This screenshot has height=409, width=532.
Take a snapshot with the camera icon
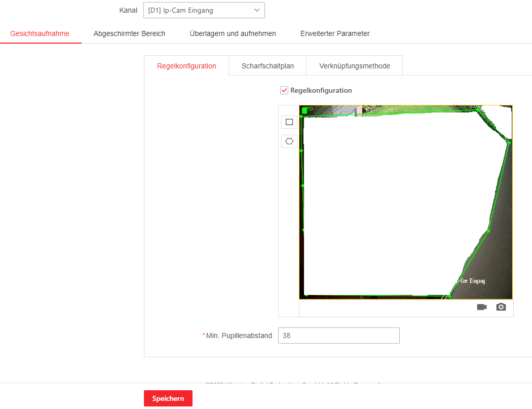[501, 307]
